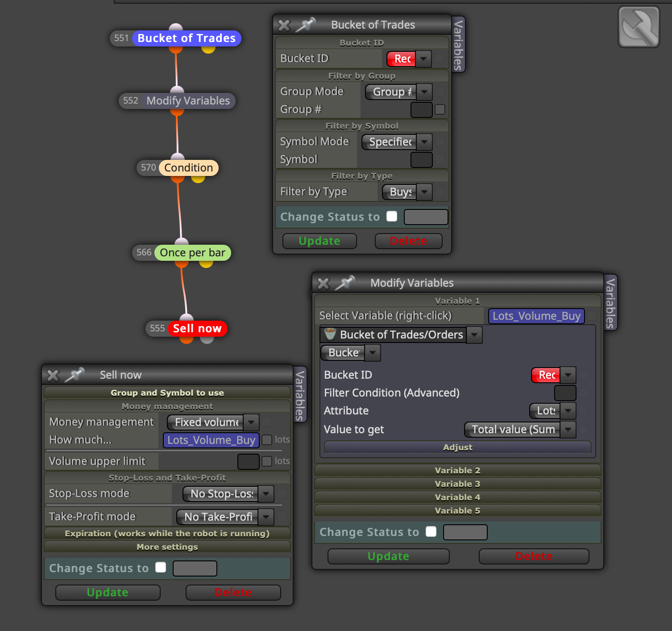This screenshot has height=631, width=672.
Task: Pin the Modify Variables panel
Action: 345,283
